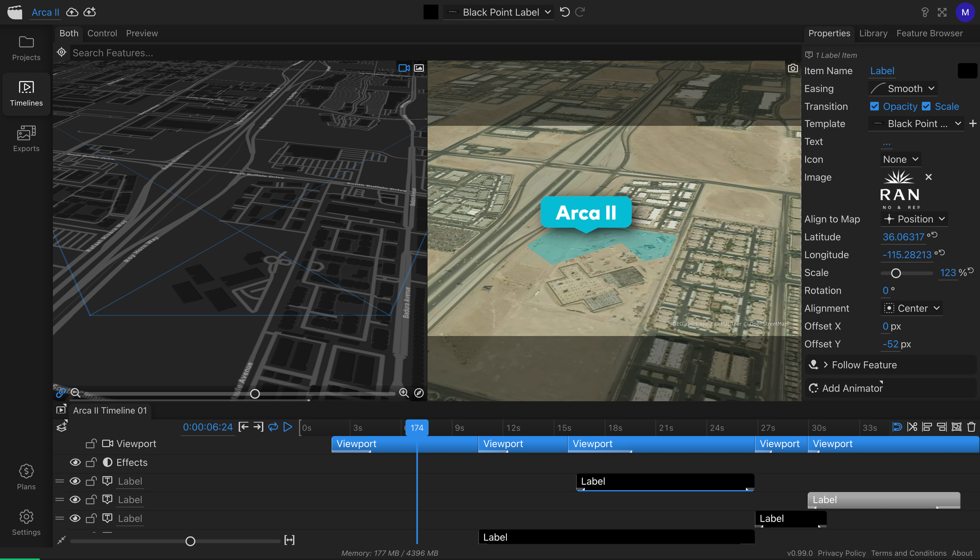Image resolution: width=980 pixels, height=560 pixels.
Task: Open the Terms and Conditions link
Action: pos(909,553)
